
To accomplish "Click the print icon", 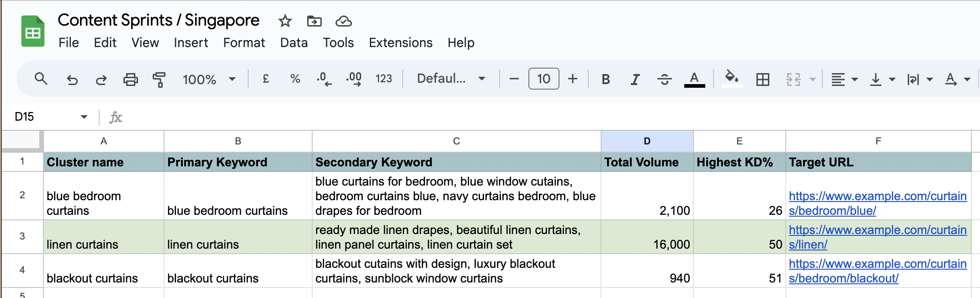I will (130, 80).
